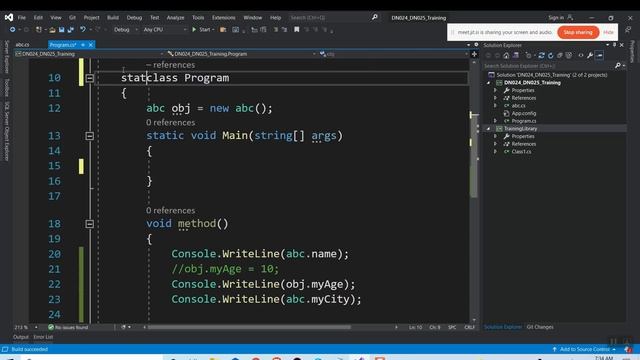The image size is (640, 360).
Task: Click Refresh icon in Solution Explorer
Action: pos(551,56)
